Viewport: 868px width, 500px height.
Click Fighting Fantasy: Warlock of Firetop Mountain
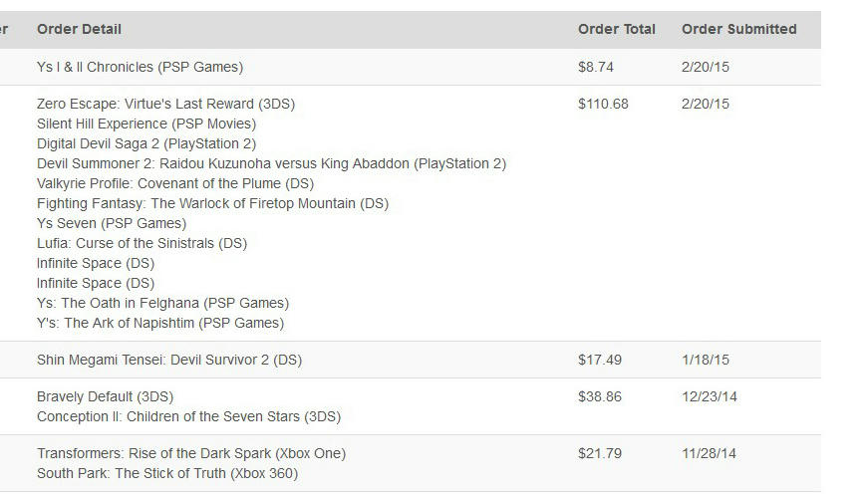(212, 204)
